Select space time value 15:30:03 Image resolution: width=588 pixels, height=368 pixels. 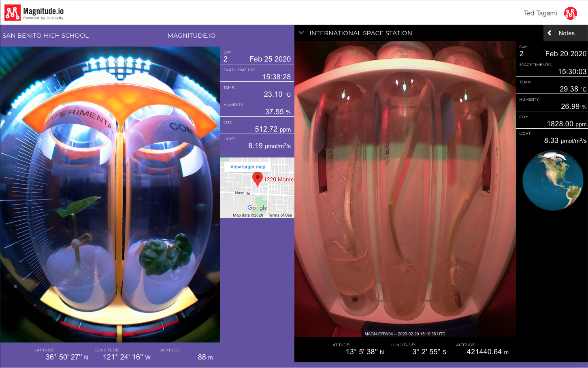point(572,72)
